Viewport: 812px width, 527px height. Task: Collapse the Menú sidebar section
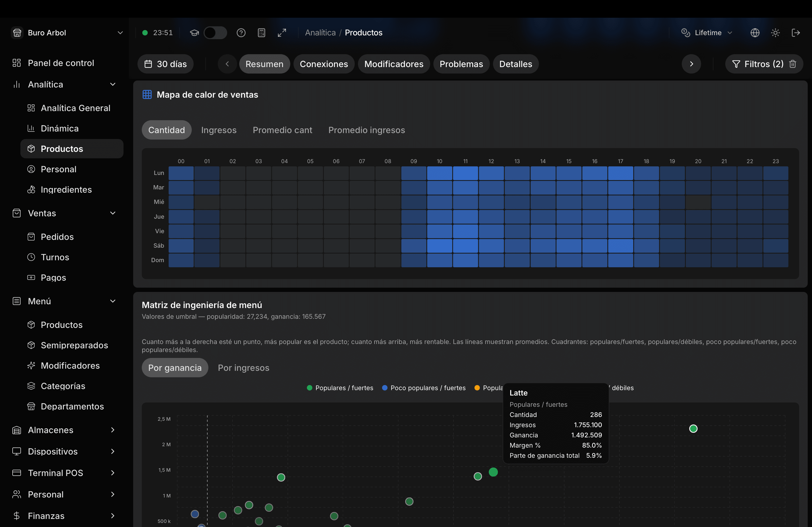[x=113, y=301]
